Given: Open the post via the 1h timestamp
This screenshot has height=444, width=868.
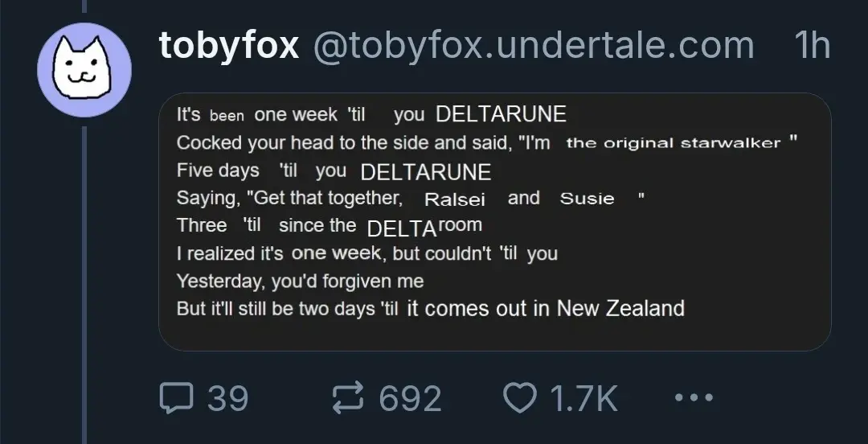Looking at the screenshot, I should click(x=813, y=45).
